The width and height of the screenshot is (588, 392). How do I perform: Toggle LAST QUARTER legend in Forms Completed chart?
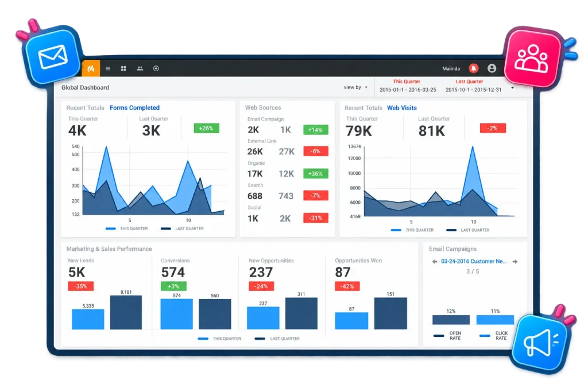(182, 228)
